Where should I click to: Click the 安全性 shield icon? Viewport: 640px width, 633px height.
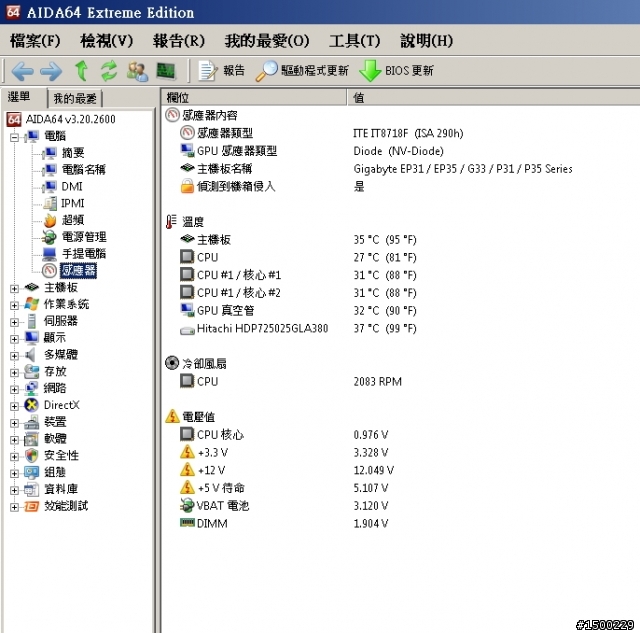point(31,455)
